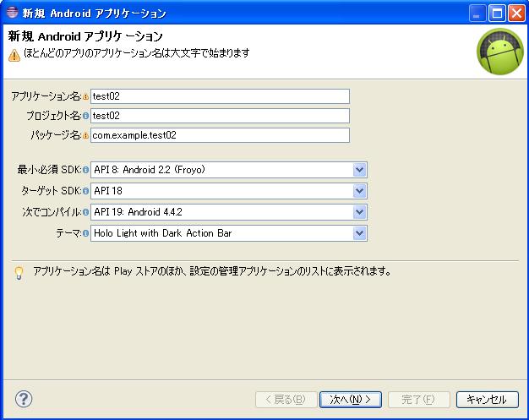
Task: Click the Eclipse icon in title bar
Action: click(x=12, y=12)
